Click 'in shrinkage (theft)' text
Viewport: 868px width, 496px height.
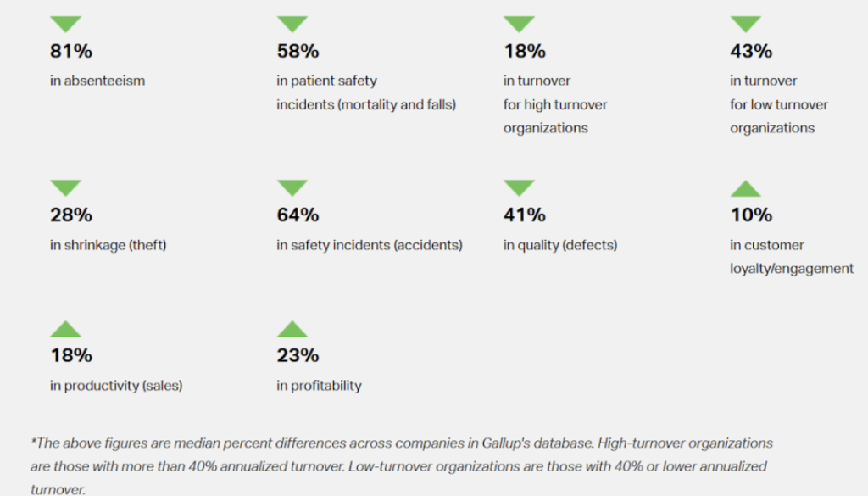(108, 246)
